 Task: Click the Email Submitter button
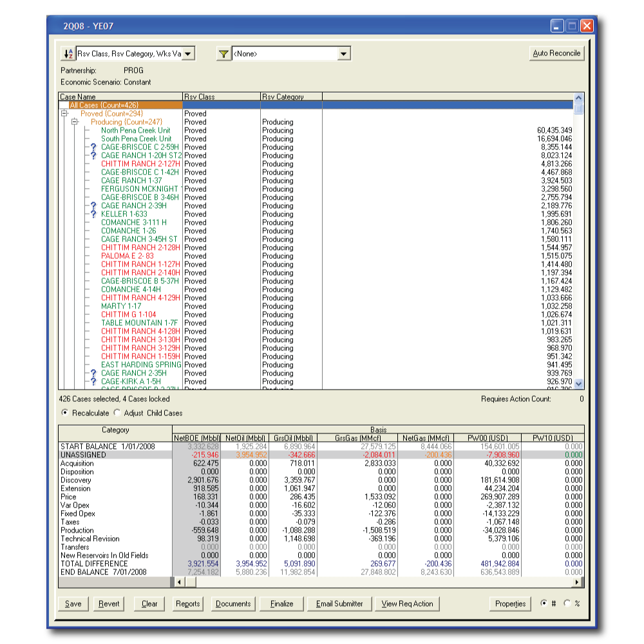coord(339,604)
